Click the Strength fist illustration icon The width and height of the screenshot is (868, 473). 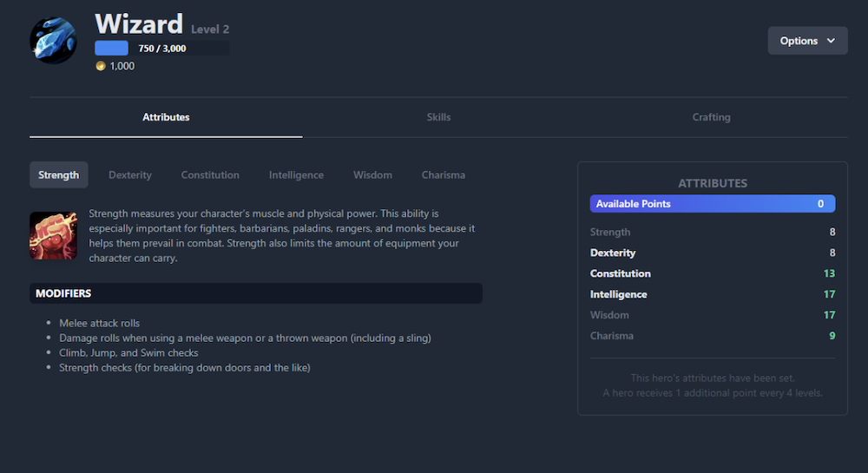(x=53, y=235)
